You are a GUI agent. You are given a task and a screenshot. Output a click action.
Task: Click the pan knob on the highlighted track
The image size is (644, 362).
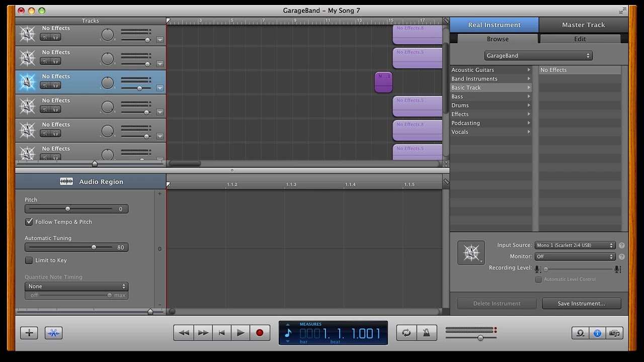point(107,82)
